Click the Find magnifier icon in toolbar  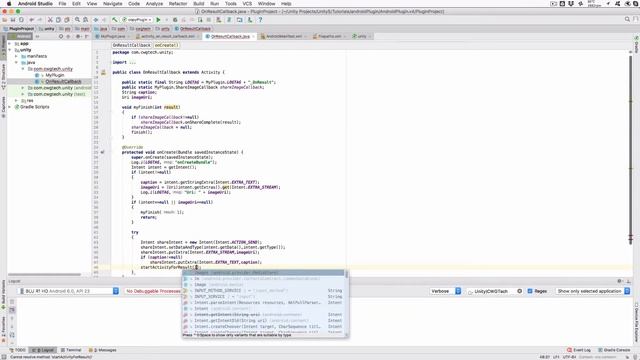tap(77, 20)
